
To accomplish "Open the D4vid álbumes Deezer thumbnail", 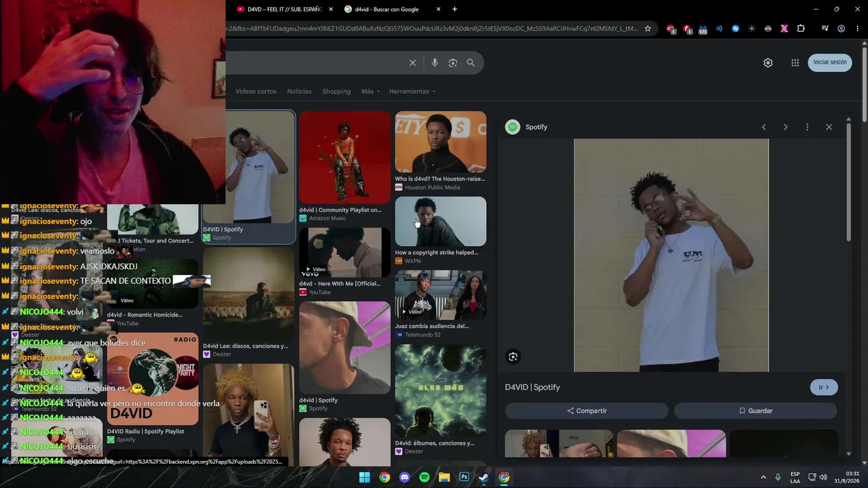I will point(441,390).
